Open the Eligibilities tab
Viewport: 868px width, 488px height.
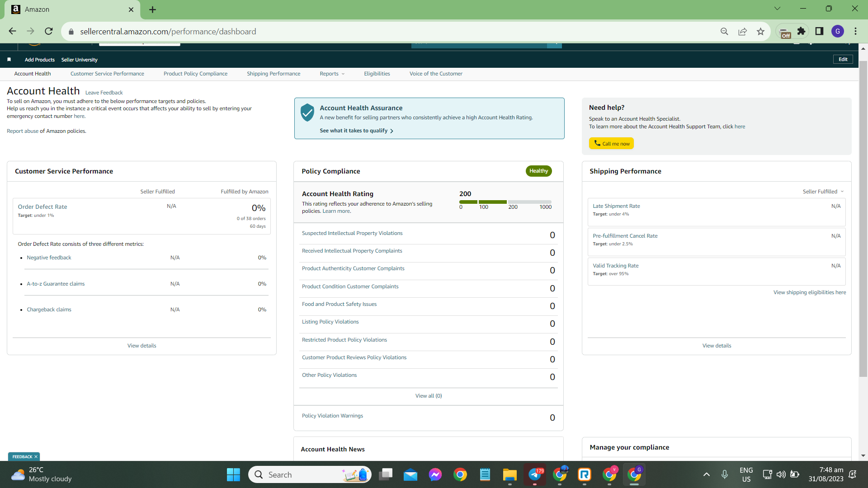tap(377, 74)
